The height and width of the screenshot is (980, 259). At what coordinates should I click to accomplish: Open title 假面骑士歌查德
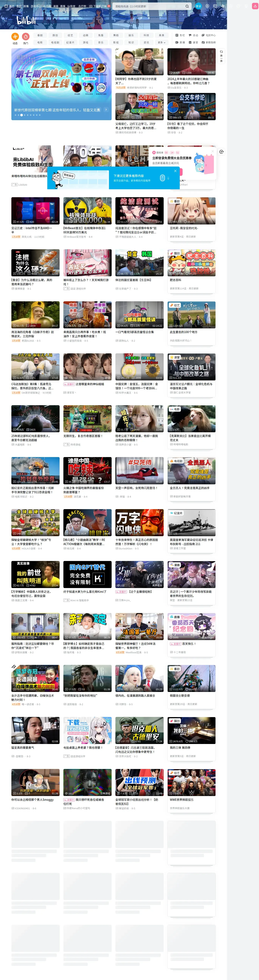tap(180, 696)
